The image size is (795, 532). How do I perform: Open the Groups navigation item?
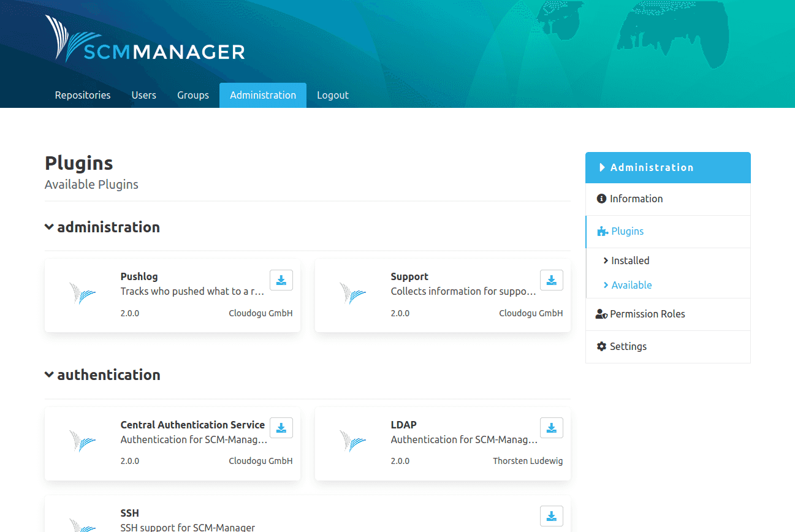coord(192,95)
